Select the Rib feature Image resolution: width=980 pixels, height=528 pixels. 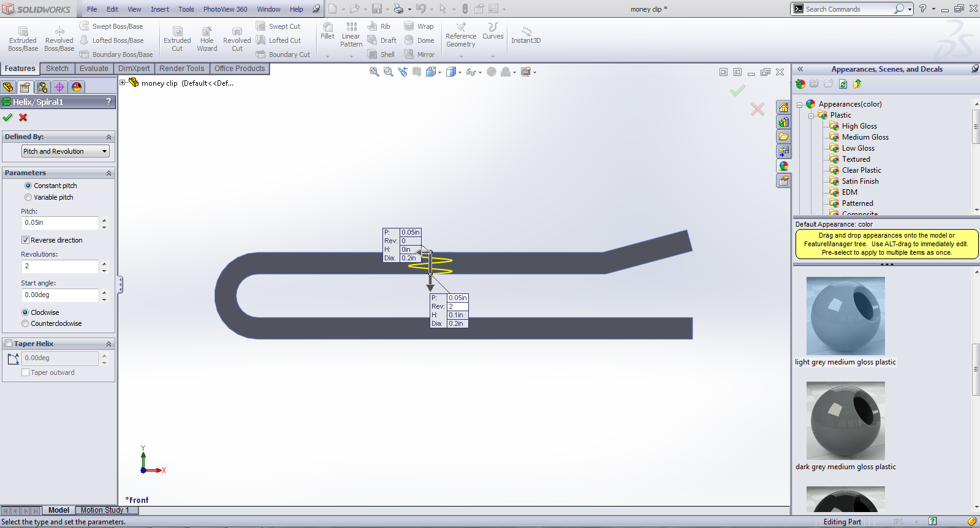click(379, 26)
